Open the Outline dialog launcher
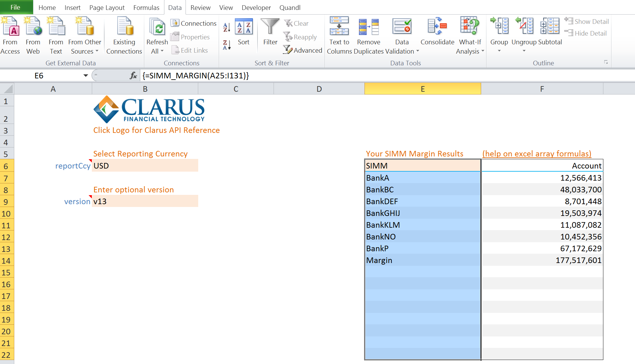This screenshot has height=364, width=635. coord(606,62)
